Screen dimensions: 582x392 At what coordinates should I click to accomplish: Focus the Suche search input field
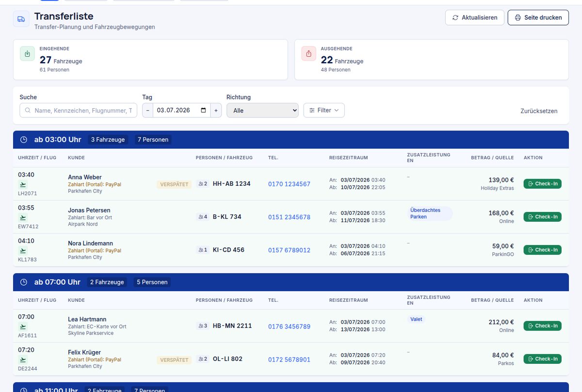[x=78, y=110]
